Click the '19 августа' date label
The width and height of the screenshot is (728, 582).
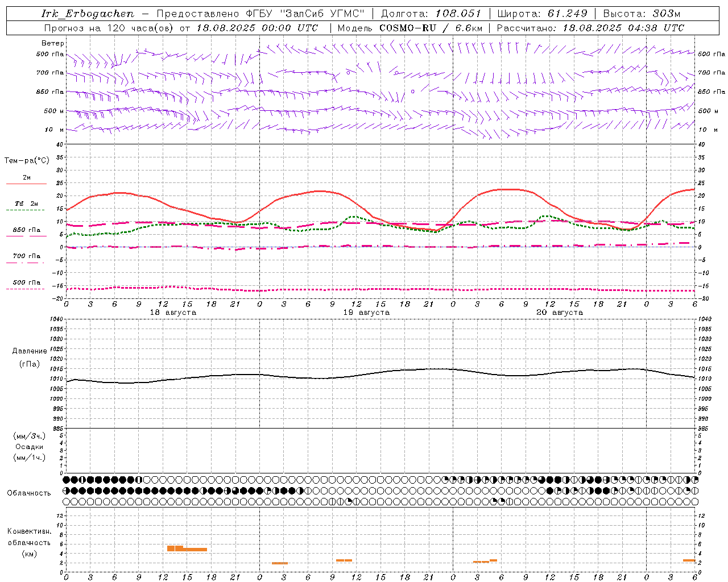(x=366, y=313)
